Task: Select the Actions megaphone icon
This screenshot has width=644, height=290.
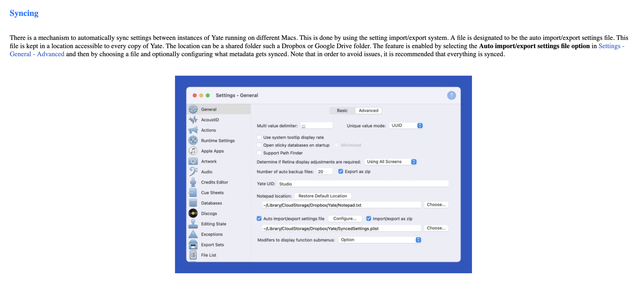Action: pyautogui.click(x=193, y=130)
